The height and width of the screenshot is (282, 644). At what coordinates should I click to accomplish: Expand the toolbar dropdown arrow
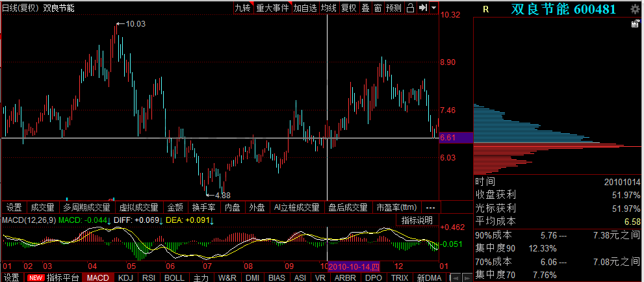tap(433, 8)
